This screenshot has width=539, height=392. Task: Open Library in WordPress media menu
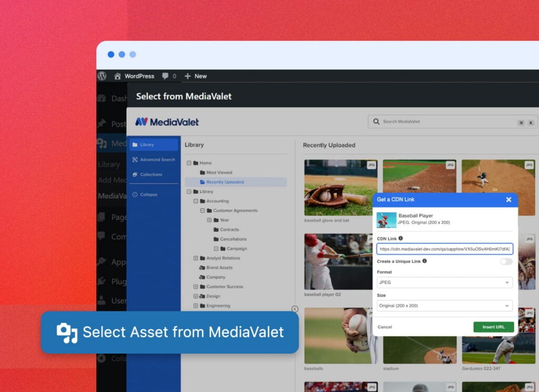coord(109,165)
